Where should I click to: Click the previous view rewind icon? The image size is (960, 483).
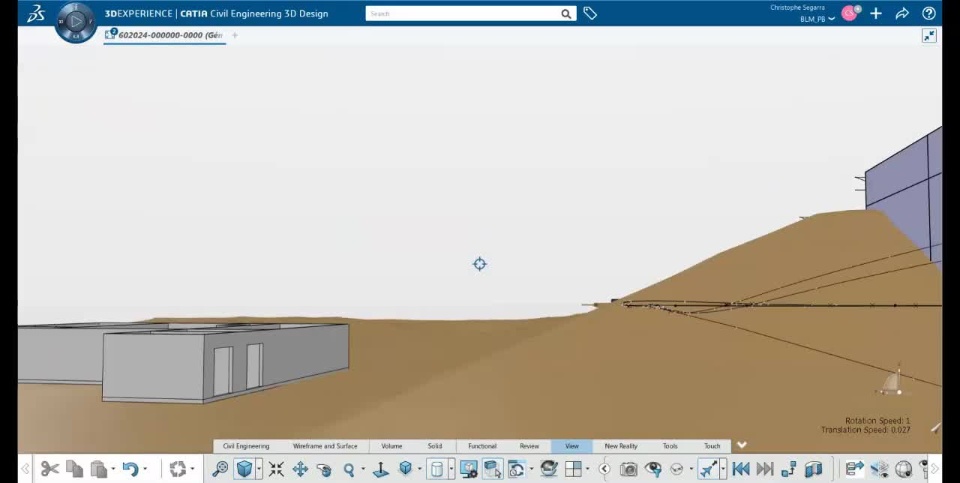coord(741,470)
